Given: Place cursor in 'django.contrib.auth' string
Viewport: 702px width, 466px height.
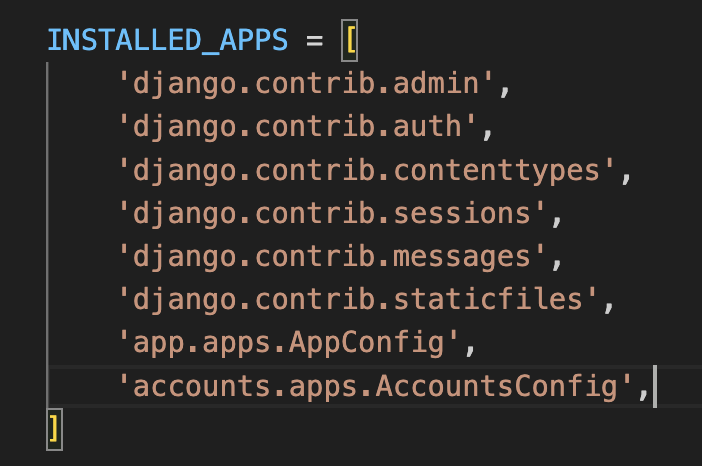Looking at the screenshot, I should pos(298,126).
